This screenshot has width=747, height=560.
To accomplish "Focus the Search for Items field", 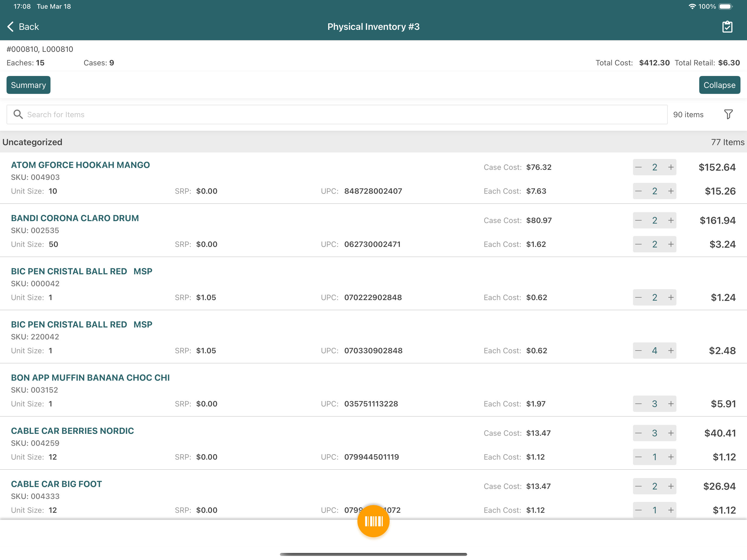I will (x=337, y=114).
